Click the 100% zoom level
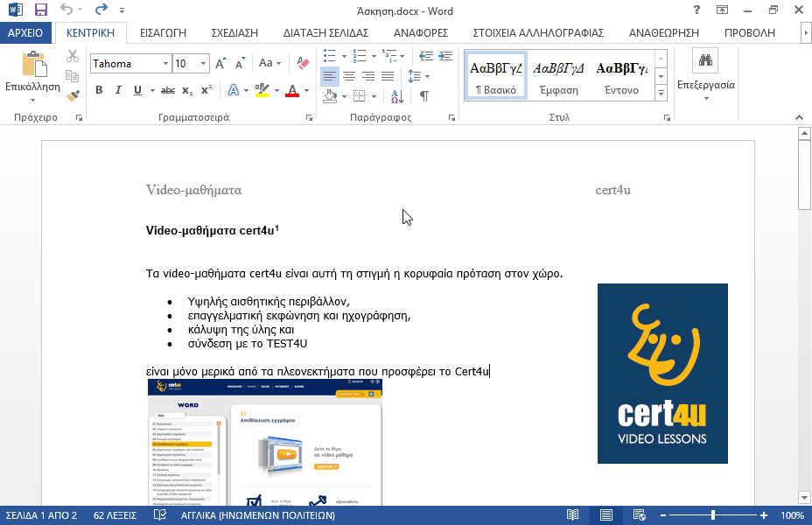Screen dimensions: 812x525 point(793,515)
